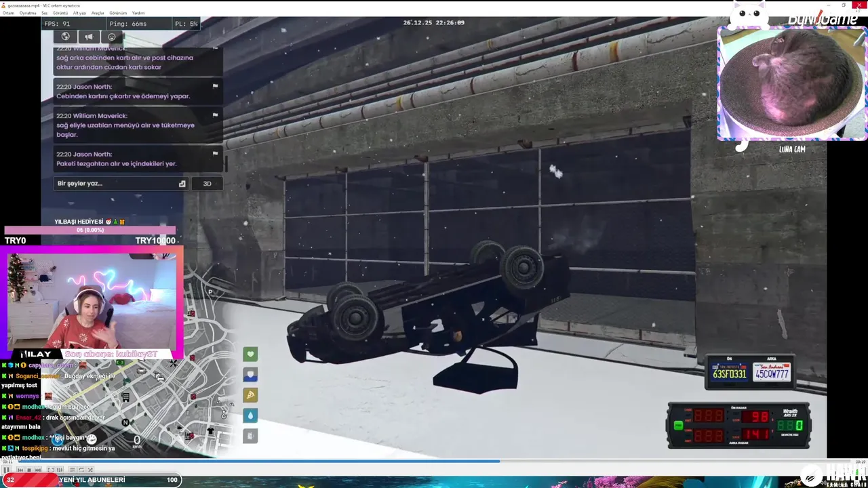Open the Alt yazı menu

(79, 13)
